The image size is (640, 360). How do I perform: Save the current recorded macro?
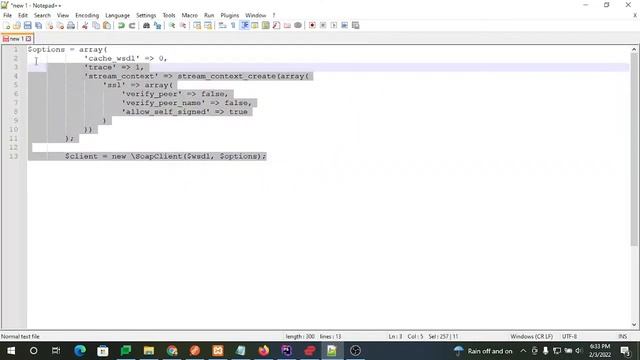point(356,25)
